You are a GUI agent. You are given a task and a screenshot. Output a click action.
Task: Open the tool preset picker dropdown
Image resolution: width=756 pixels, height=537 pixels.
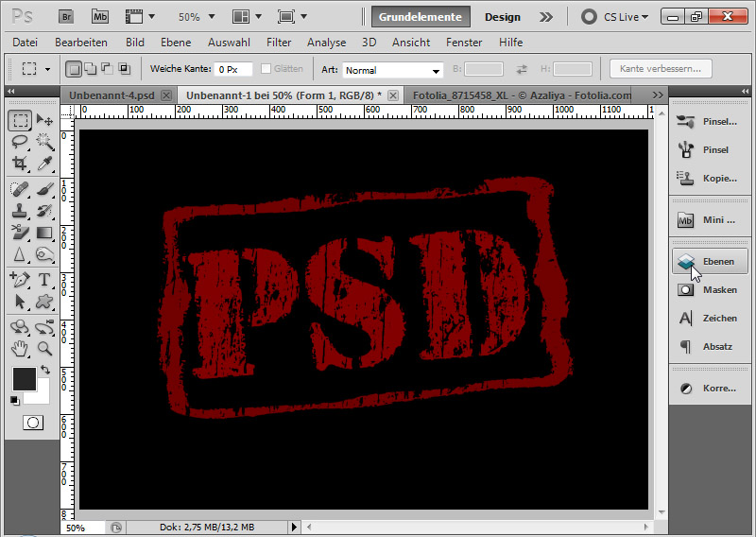47,69
